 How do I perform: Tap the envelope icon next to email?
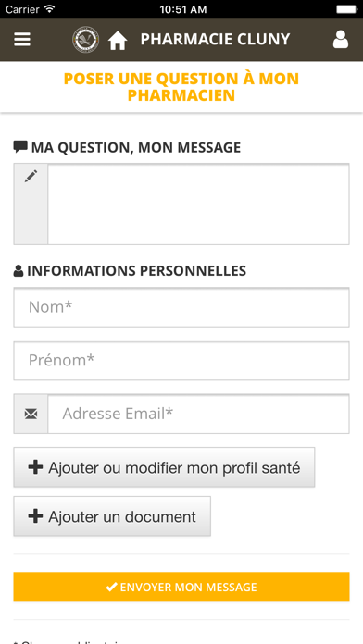pyautogui.click(x=31, y=414)
